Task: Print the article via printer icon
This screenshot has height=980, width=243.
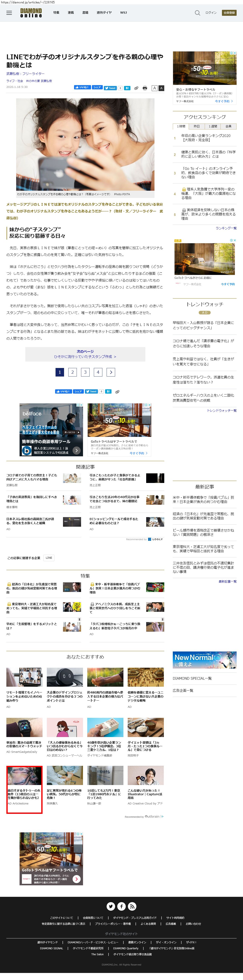Action: click(x=145, y=88)
